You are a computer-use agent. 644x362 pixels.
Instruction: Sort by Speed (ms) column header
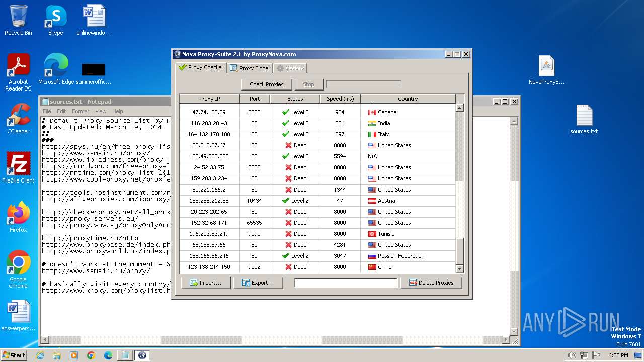pyautogui.click(x=340, y=99)
